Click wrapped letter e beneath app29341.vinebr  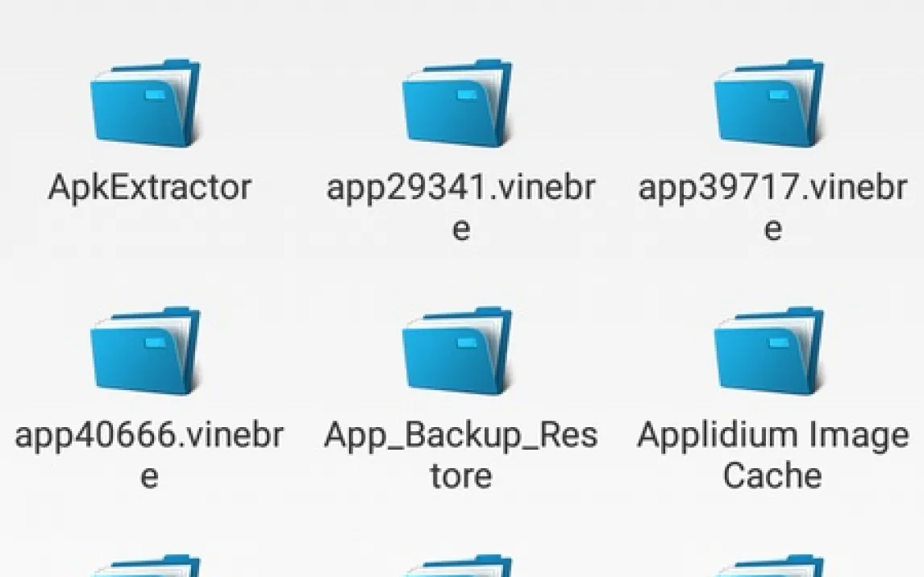[461, 228]
